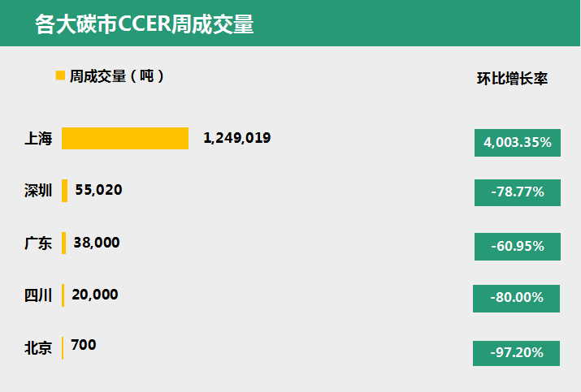Select the 上海 yellow volume bar
The image size is (581, 392).
tap(125, 139)
